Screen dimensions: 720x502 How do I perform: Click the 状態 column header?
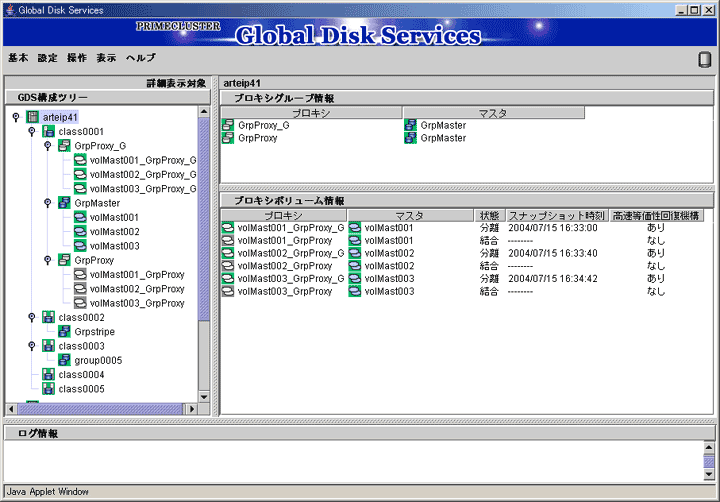click(489, 215)
